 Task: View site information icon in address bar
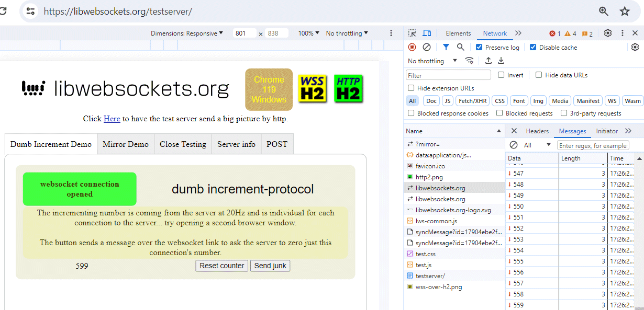pyautogui.click(x=31, y=12)
